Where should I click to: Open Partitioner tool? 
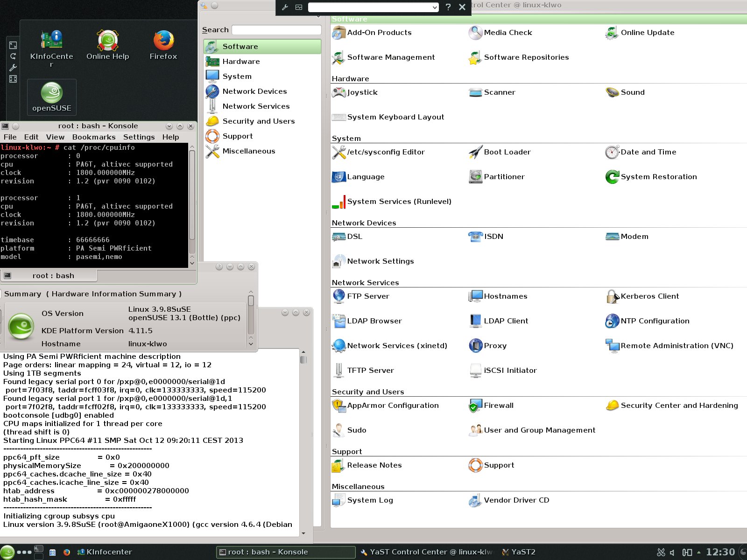[496, 177]
